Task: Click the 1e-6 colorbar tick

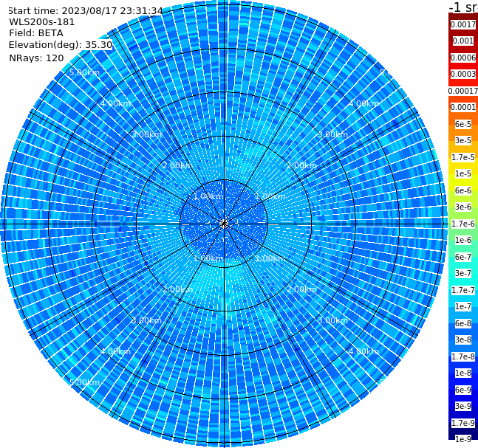Action: (x=463, y=240)
